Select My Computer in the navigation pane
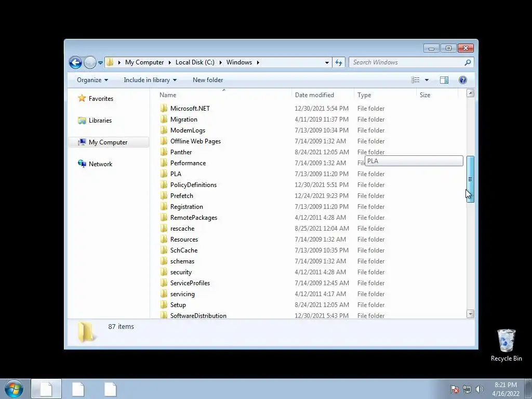532x399 pixels. (x=109, y=142)
